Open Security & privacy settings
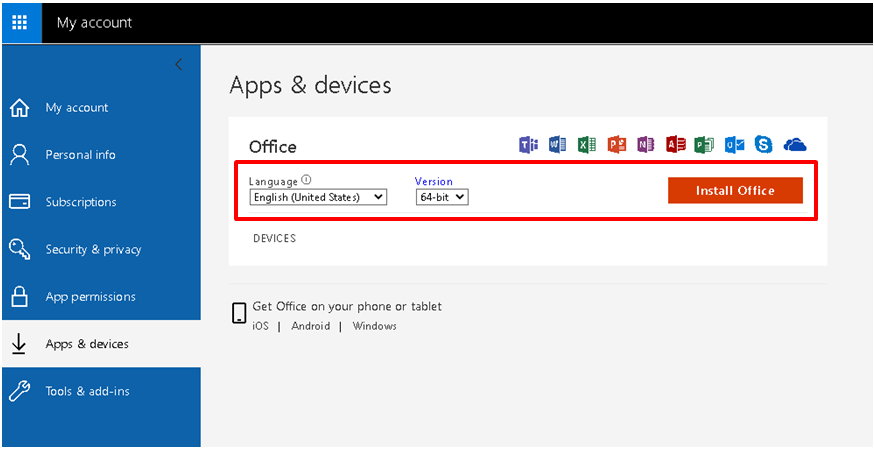 pos(93,249)
